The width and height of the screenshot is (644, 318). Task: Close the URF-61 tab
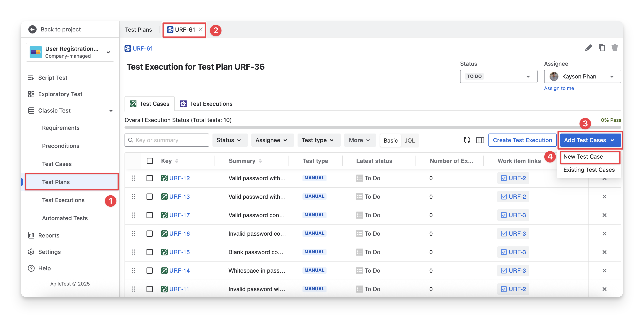pyautogui.click(x=201, y=30)
